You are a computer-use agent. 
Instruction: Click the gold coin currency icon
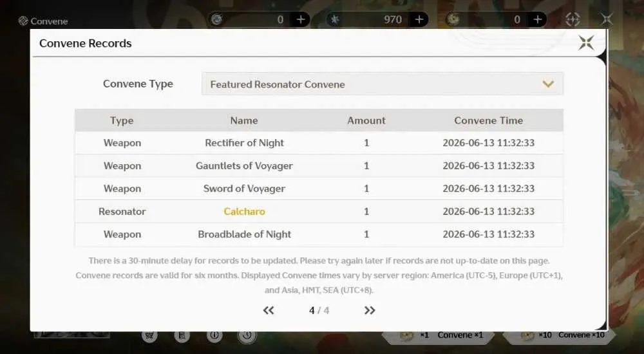[453, 19]
